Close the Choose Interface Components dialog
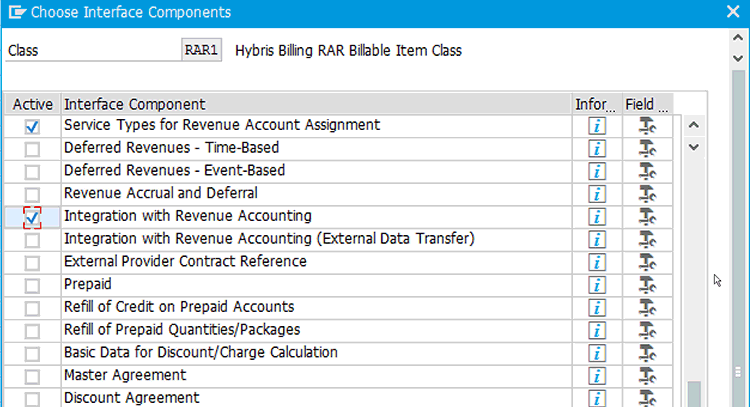The width and height of the screenshot is (750, 407). pyautogui.click(x=732, y=13)
